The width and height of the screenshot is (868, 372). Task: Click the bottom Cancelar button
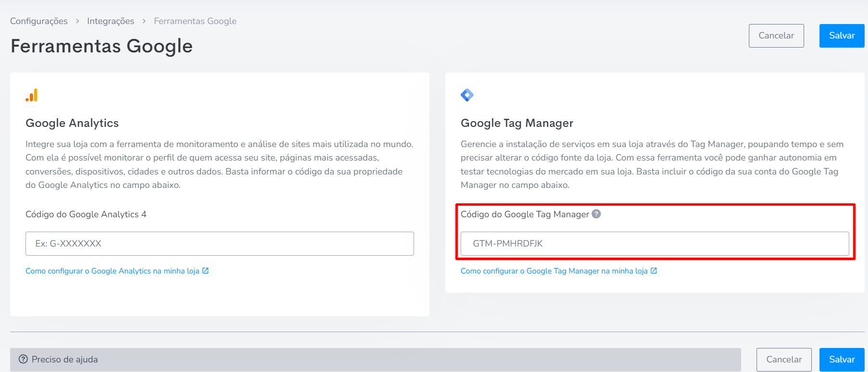point(784,360)
